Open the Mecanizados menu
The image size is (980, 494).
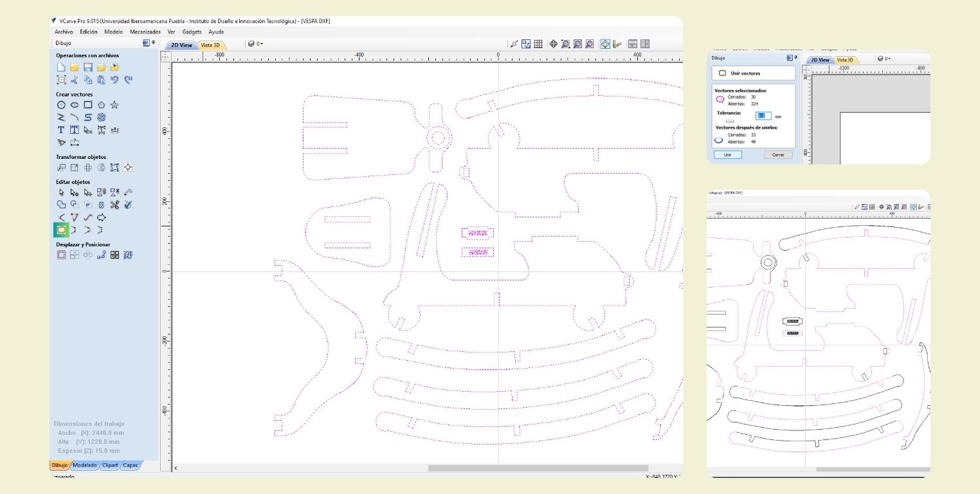145,32
